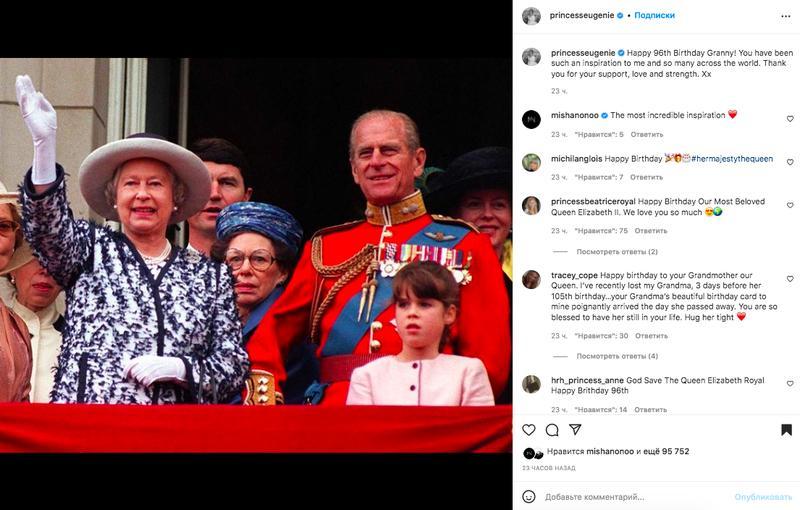Like the mishanonoo comment

pyautogui.click(x=790, y=119)
